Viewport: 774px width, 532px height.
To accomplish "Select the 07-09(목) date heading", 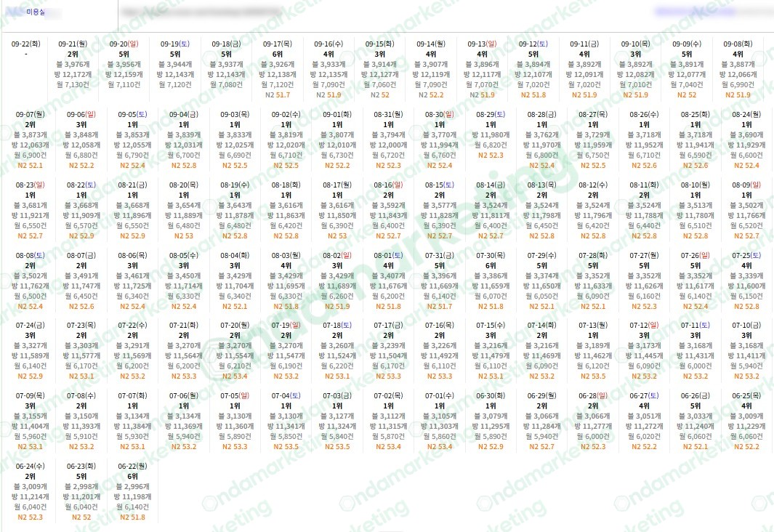I will tap(30, 396).
